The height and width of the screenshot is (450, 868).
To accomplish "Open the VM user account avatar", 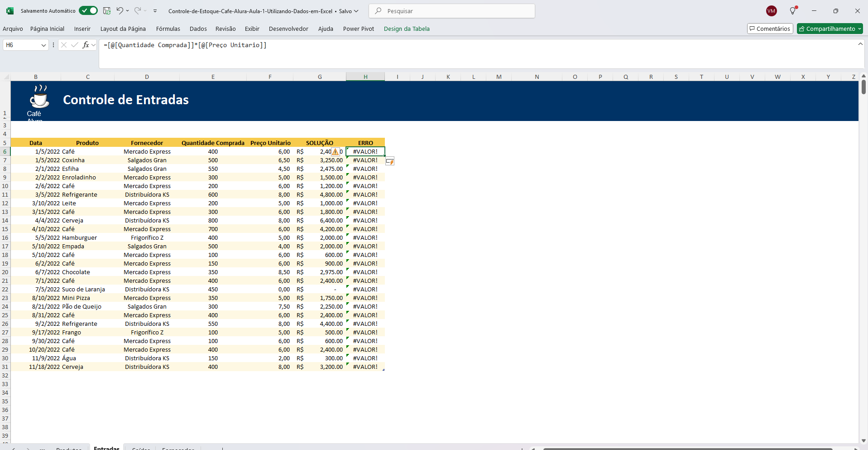I will 772,11.
